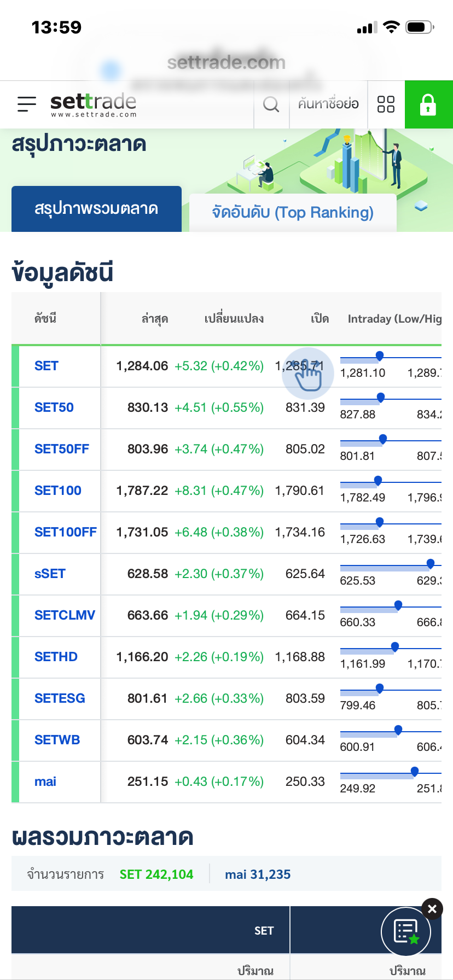Open the SET50 index link
This screenshot has width=453, height=980.
coord(54,407)
